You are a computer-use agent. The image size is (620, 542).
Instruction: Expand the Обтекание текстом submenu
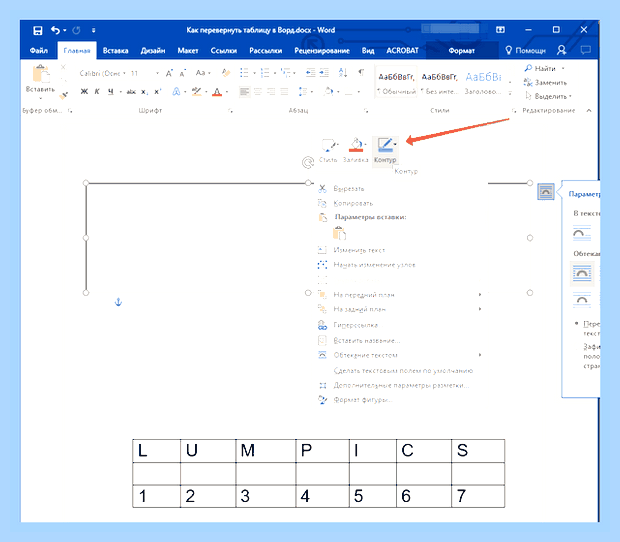point(400,355)
